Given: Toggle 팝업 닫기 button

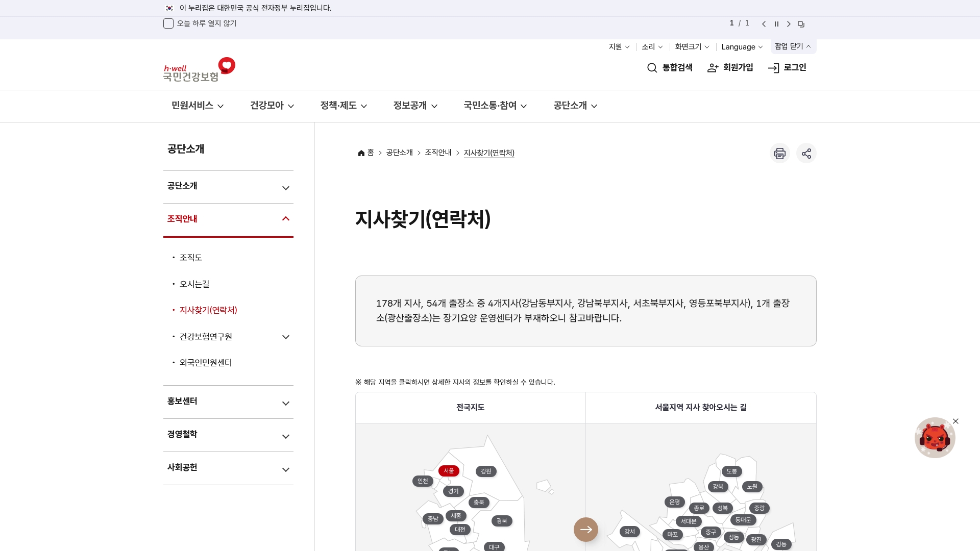Looking at the screenshot, I should [793, 46].
